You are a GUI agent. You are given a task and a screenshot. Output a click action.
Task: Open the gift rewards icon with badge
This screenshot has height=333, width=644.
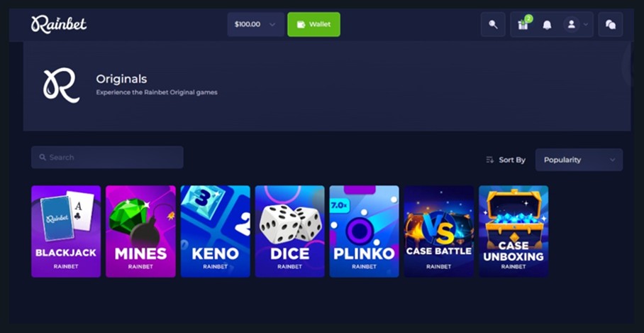click(x=523, y=24)
